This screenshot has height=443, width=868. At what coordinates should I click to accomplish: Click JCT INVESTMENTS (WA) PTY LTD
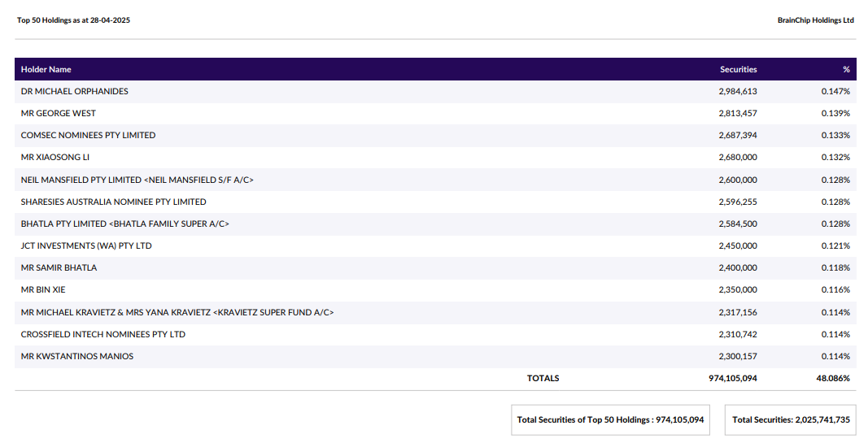point(86,245)
